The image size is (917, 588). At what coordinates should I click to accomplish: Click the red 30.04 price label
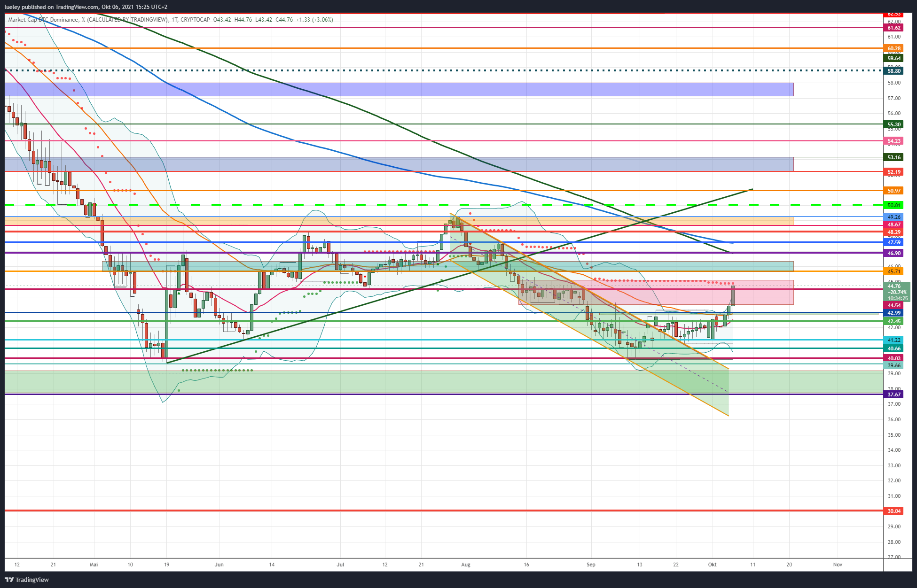[893, 511]
